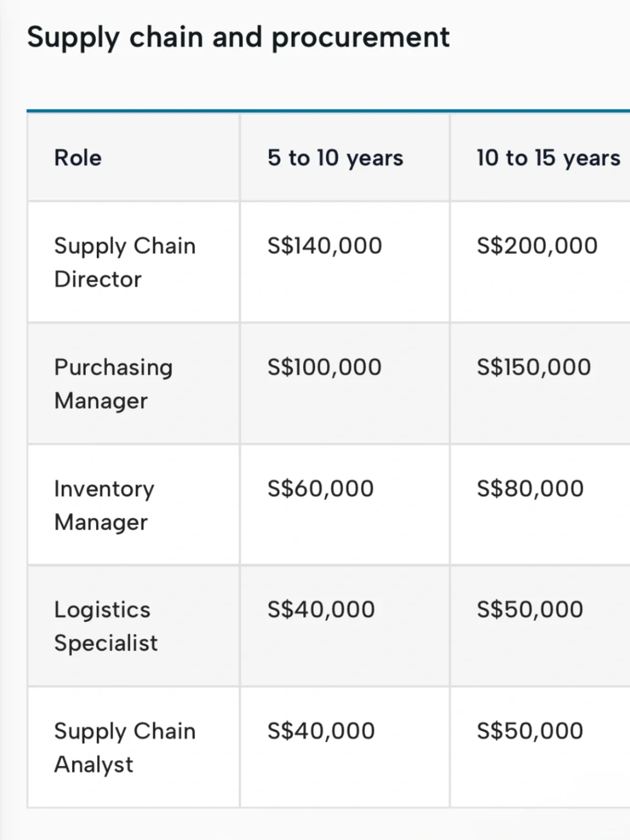Click the 10 to 15 years column header
The image size is (630, 840).
coord(548,158)
